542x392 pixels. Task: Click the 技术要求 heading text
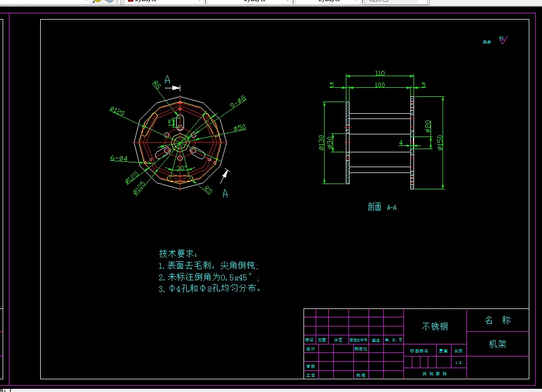pos(178,253)
